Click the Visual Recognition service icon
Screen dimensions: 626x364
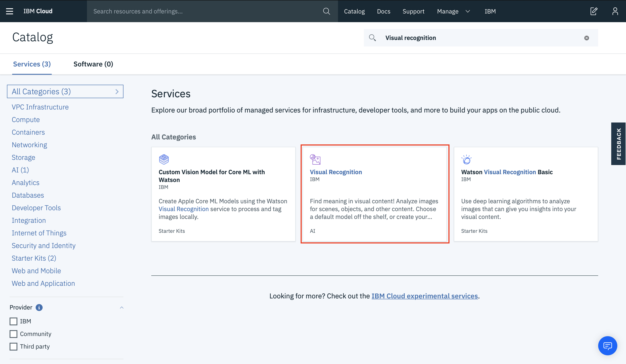(315, 159)
